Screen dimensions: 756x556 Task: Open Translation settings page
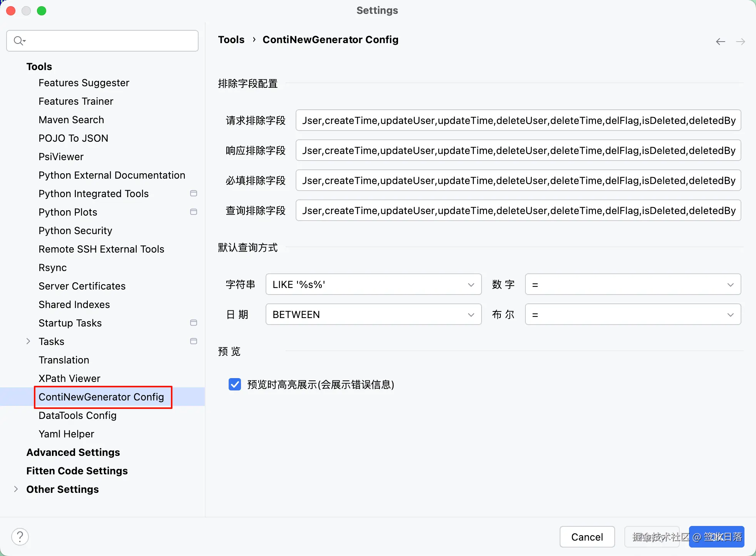[x=64, y=360]
